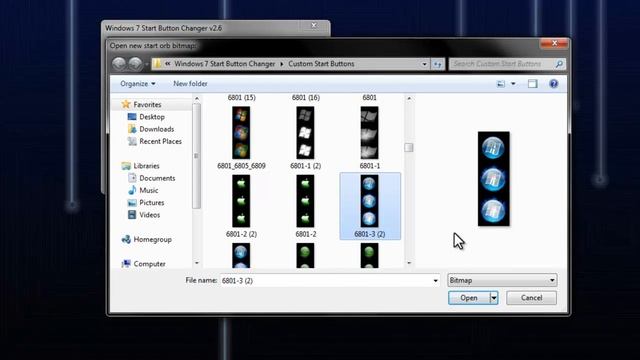The height and width of the screenshot is (360, 640).
Task: Go back with the Back arrow button
Action: click(x=119, y=64)
